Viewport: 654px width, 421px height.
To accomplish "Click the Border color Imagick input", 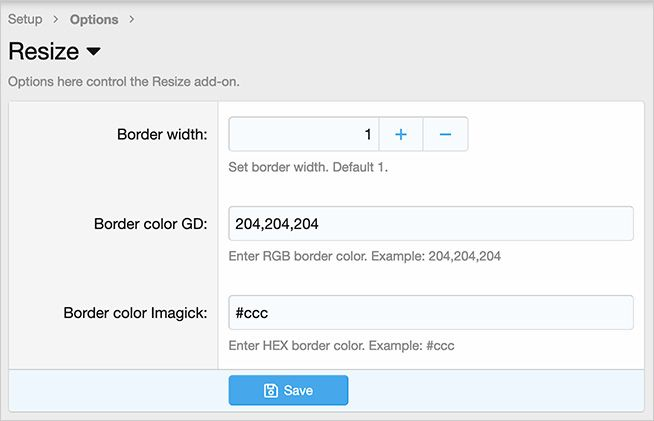I will click(431, 313).
